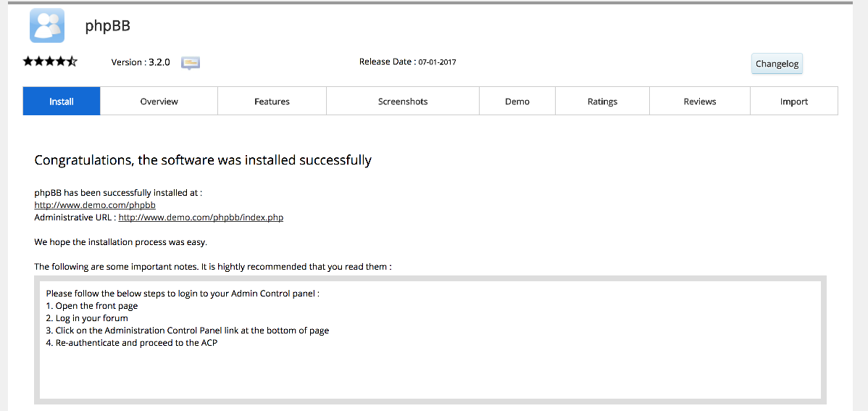Image resolution: width=868 pixels, height=411 pixels.
Task: Open the Administrative URL index.php link
Action: pyautogui.click(x=201, y=217)
